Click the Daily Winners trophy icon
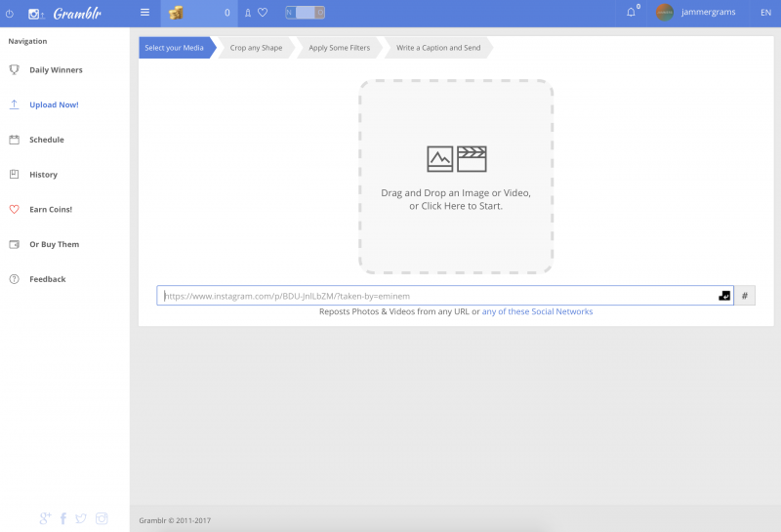Image resolution: width=781 pixels, height=532 pixels. (15, 69)
